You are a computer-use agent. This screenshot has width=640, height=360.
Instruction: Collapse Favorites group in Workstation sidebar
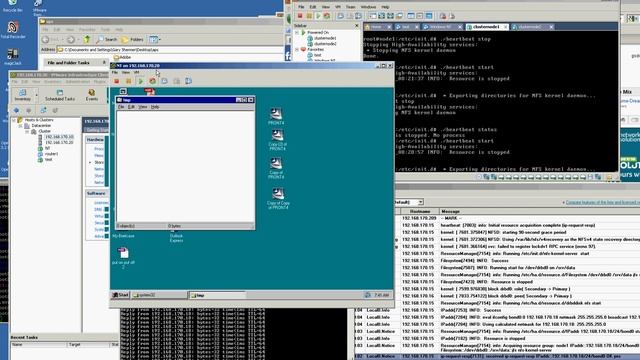click(x=297, y=49)
